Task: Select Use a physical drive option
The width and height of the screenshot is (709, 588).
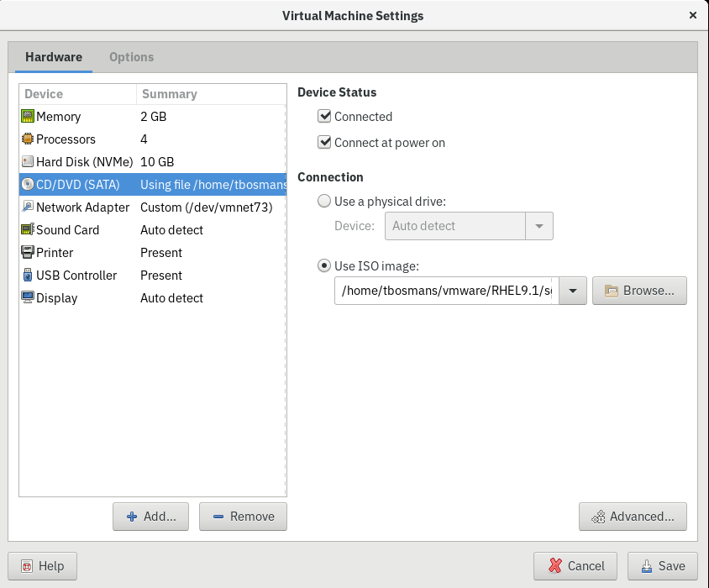Action: [x=324, y=202]
